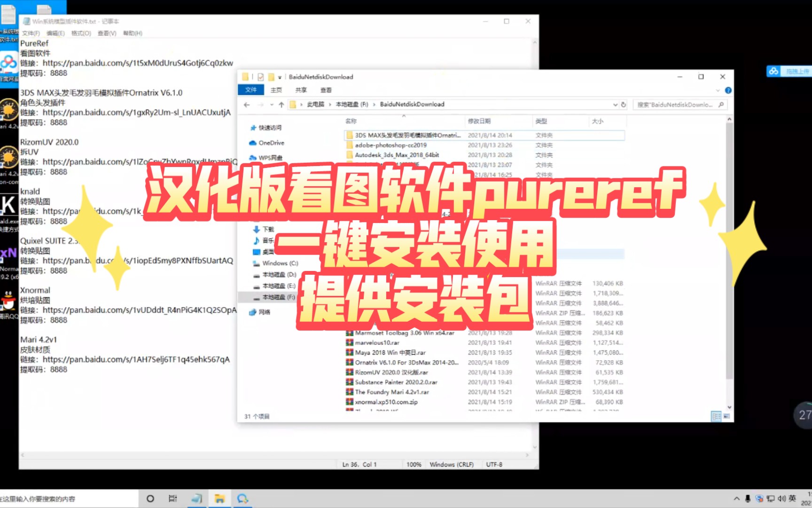
Task: Select Autodesk_3ds_Max_2018_64bit folder
Action: (397, 155)
